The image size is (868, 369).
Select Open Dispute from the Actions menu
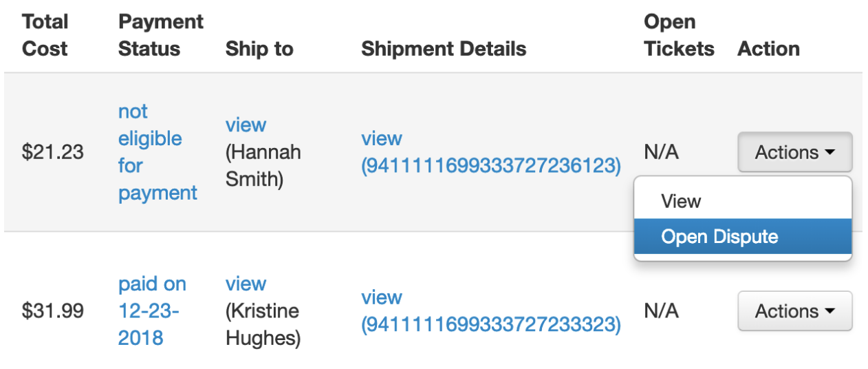click(x=719, y=237)
